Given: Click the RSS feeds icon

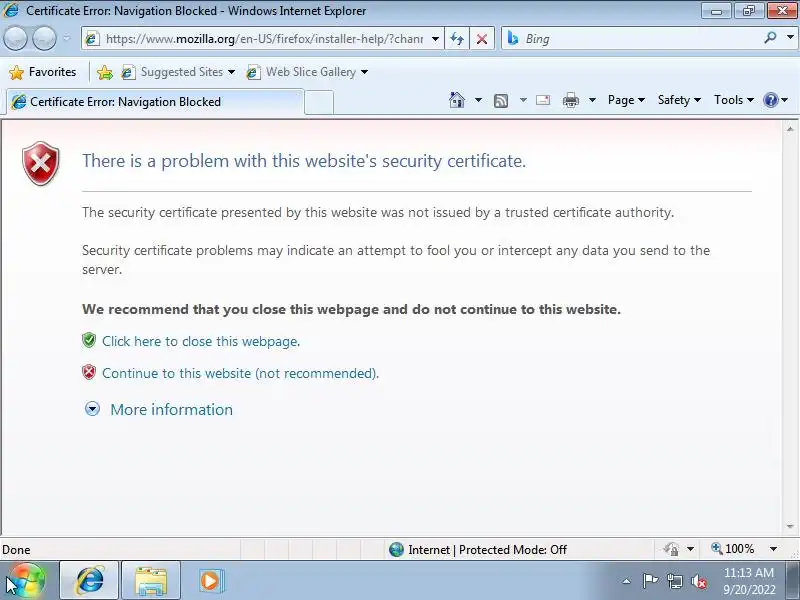Looking at the screenshot, I should point(501,101).
